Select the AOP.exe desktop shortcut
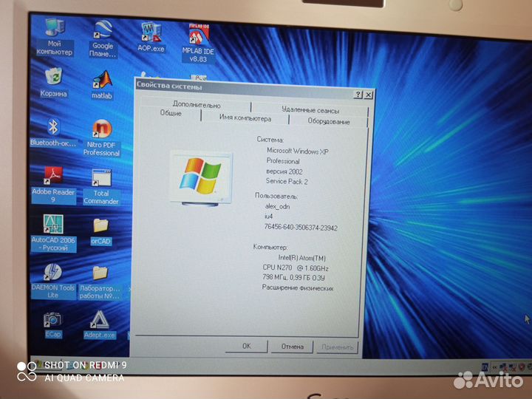532x399 pixels. click(x=151, y=37)
